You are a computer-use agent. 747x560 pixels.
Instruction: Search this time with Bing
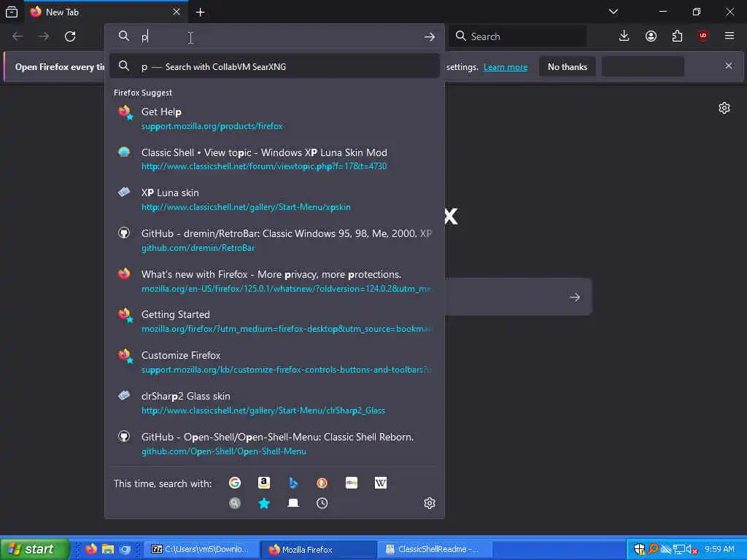293,483
